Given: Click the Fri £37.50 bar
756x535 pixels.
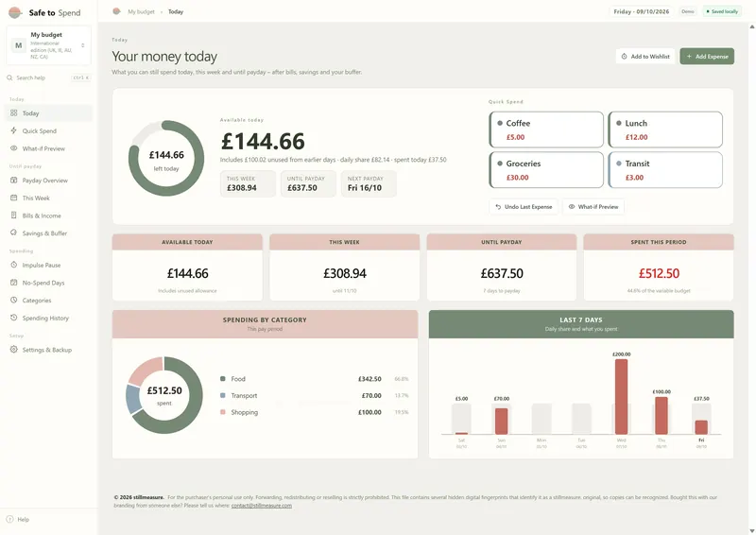Looking at the screenshot, I should tap(701, 427).
